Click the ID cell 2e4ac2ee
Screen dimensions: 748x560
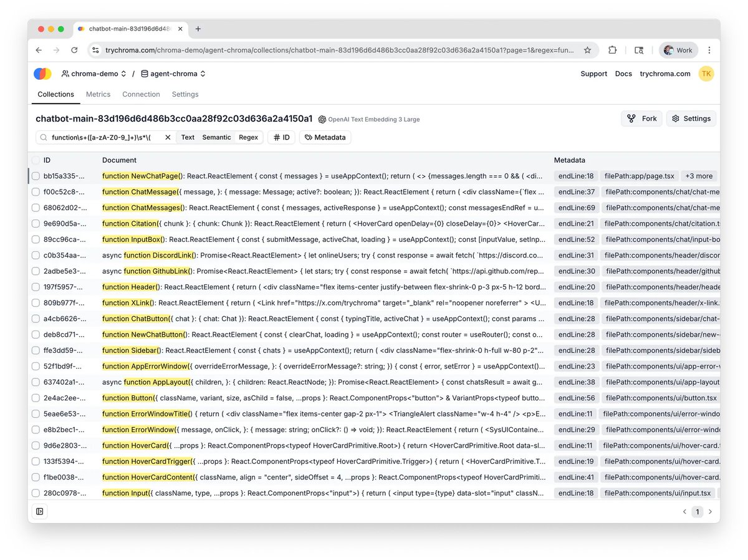click(64, 398)
